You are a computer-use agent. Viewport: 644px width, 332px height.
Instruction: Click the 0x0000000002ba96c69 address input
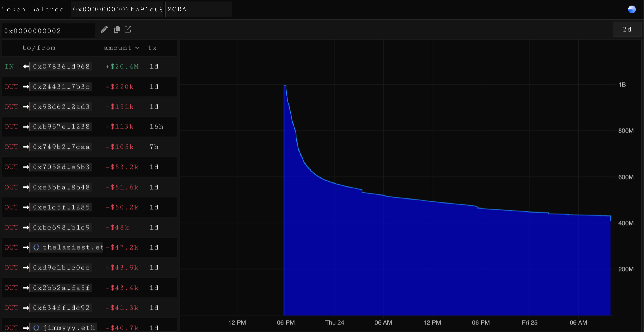[x=117, y=10]
